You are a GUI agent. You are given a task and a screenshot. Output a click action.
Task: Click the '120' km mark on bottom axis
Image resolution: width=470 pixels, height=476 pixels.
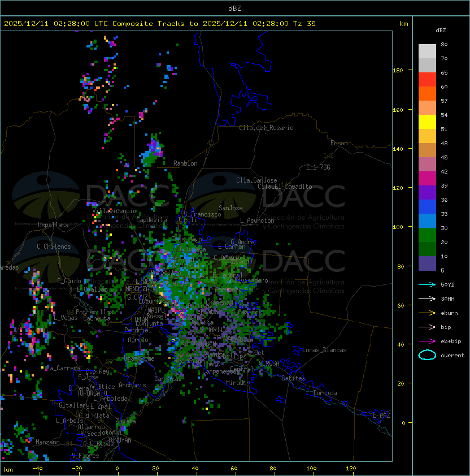[x=351, y=469]
